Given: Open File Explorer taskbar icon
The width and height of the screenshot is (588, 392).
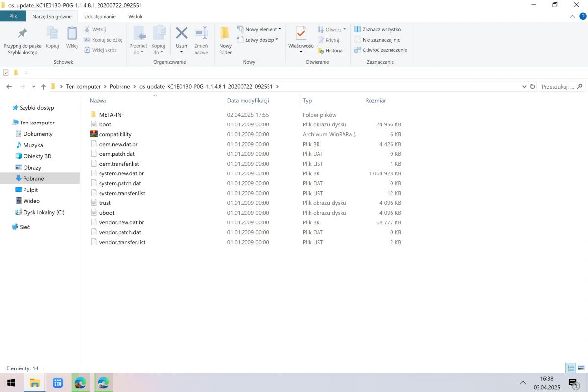Looking at the screenshot, I should coord(34,383).
